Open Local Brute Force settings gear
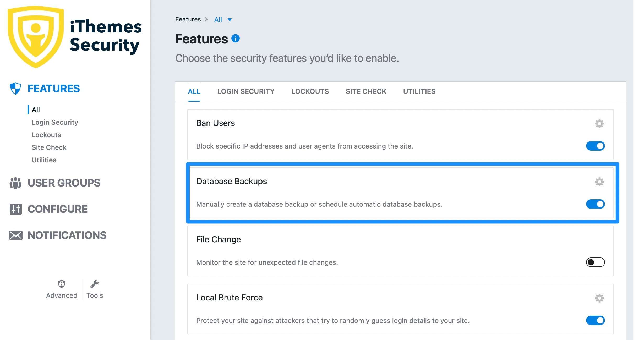This screenshot has height=340, width=644. point(599,298)
